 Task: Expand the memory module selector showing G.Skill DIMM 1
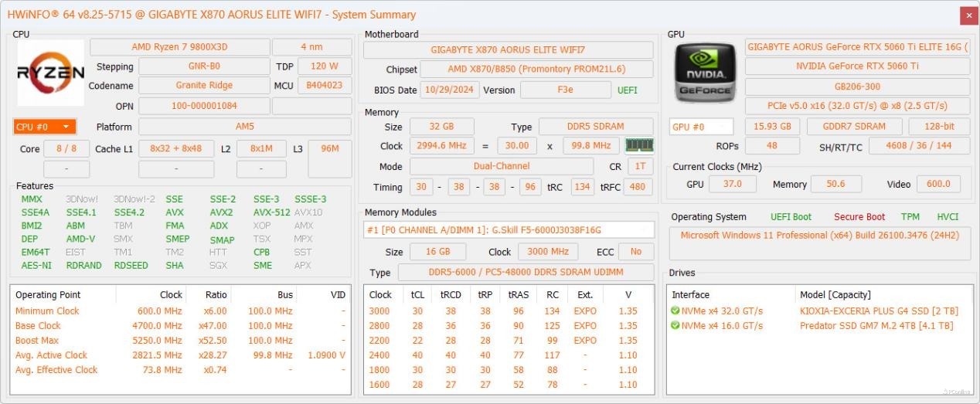click(509, 229)
